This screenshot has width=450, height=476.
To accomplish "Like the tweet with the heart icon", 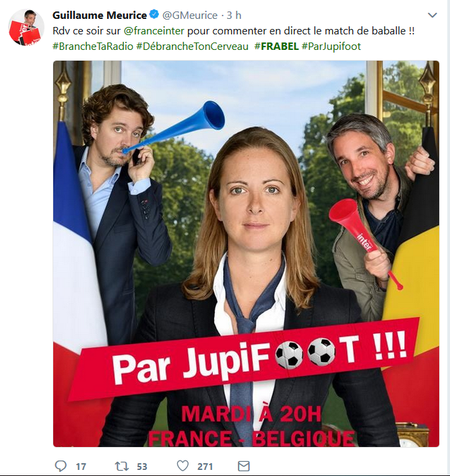I will pyautogui.click(x=183, y=466).
